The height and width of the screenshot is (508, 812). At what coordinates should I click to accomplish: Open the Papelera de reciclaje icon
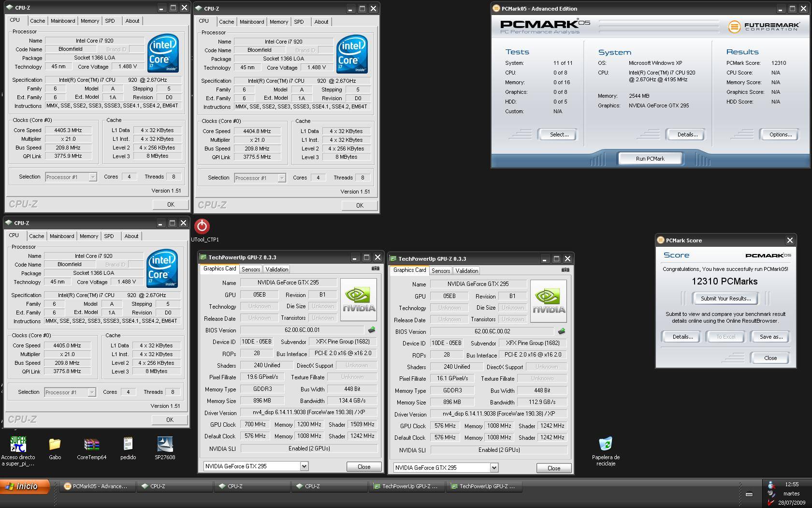click(x=606, y=444)
